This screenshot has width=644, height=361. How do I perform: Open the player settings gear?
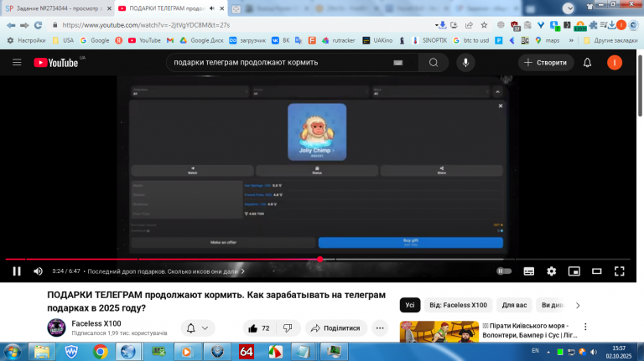coord(551,271)
